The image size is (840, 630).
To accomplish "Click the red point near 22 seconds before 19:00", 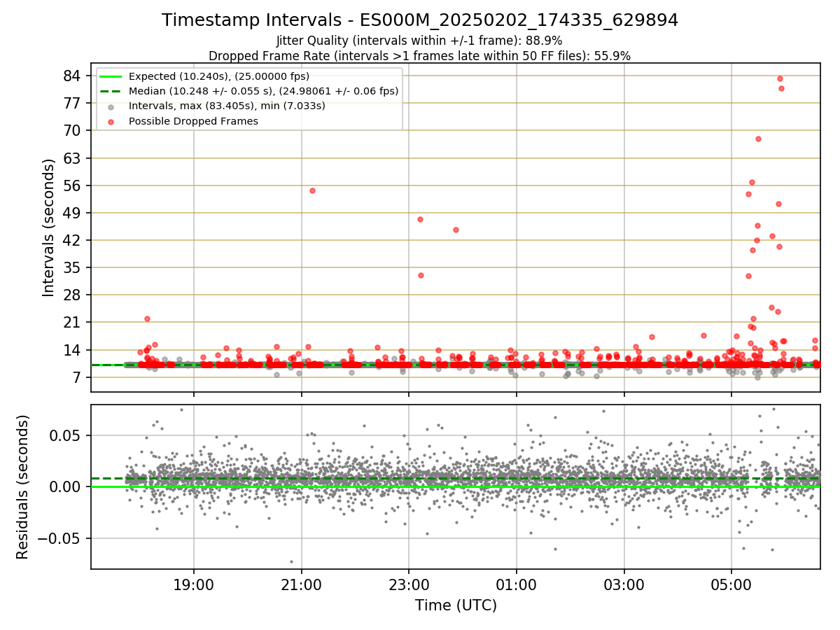I will [x=147, y=318].
